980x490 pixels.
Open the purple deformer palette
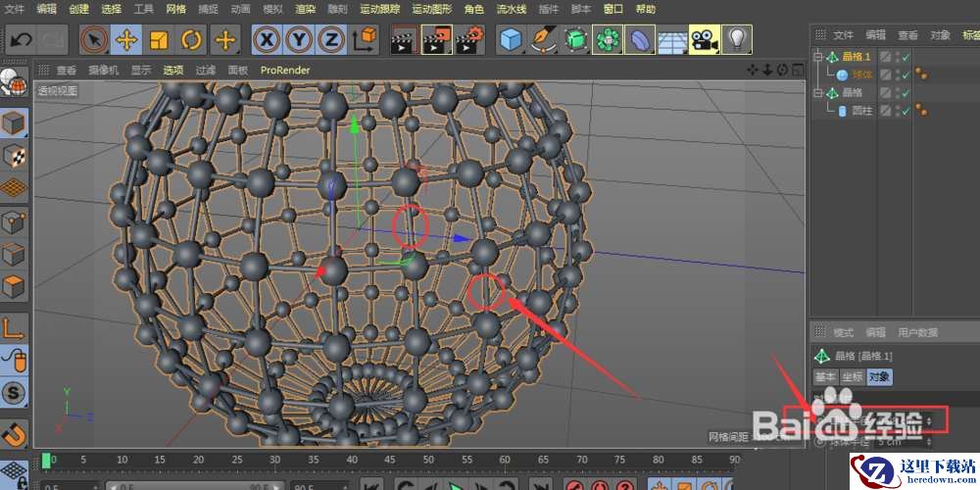[x=640, y=40]
